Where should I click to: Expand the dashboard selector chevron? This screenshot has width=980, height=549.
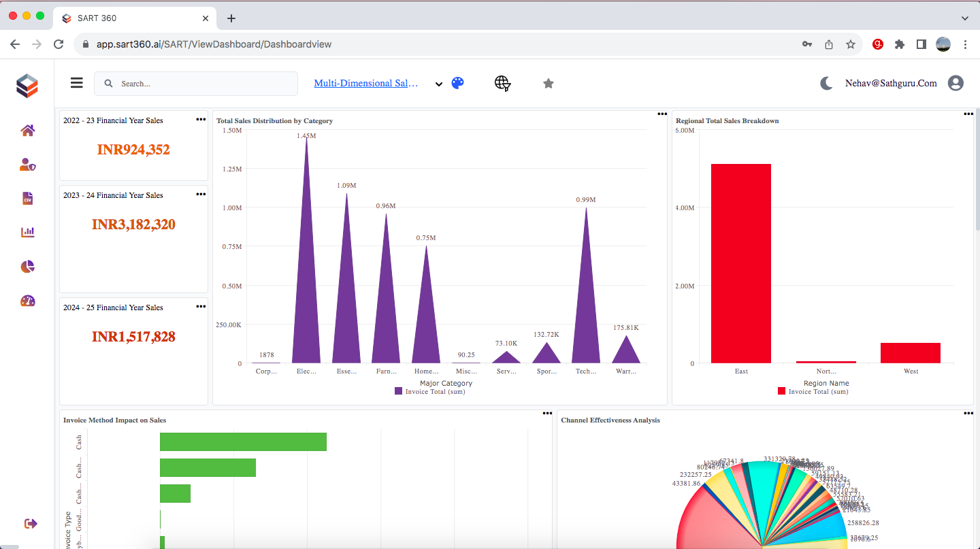[439, 84]
